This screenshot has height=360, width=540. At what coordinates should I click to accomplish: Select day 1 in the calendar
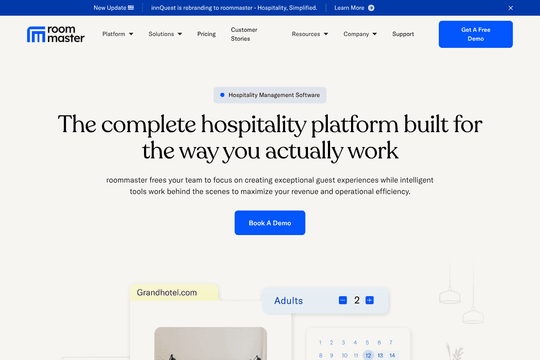pyautogui.click(x=320, y=342)
